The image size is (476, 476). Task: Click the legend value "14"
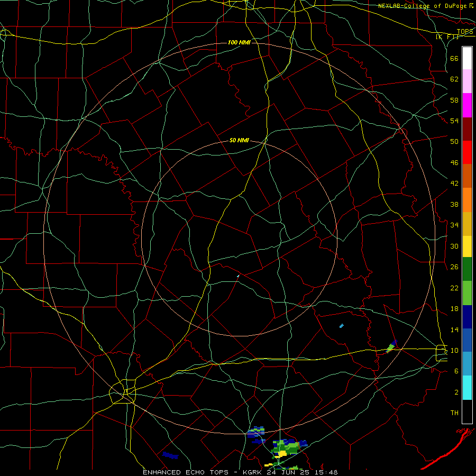coord(454,329)
